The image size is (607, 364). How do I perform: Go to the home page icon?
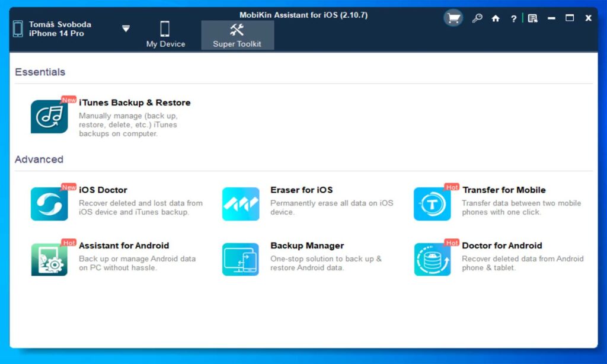click(496, 18)
